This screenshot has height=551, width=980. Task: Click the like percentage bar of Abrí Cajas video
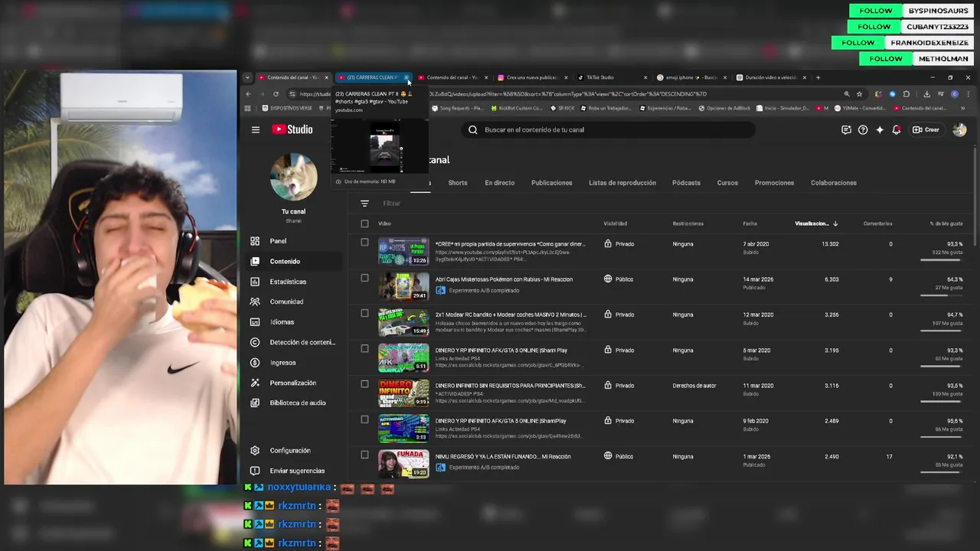940,295
